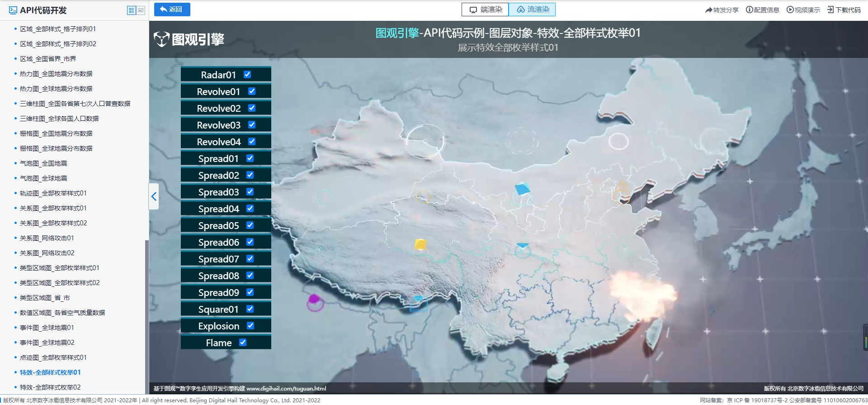868x405 pixels.
Task: Uncheck the Radar01 checkbox
Action: pos(247,75)
